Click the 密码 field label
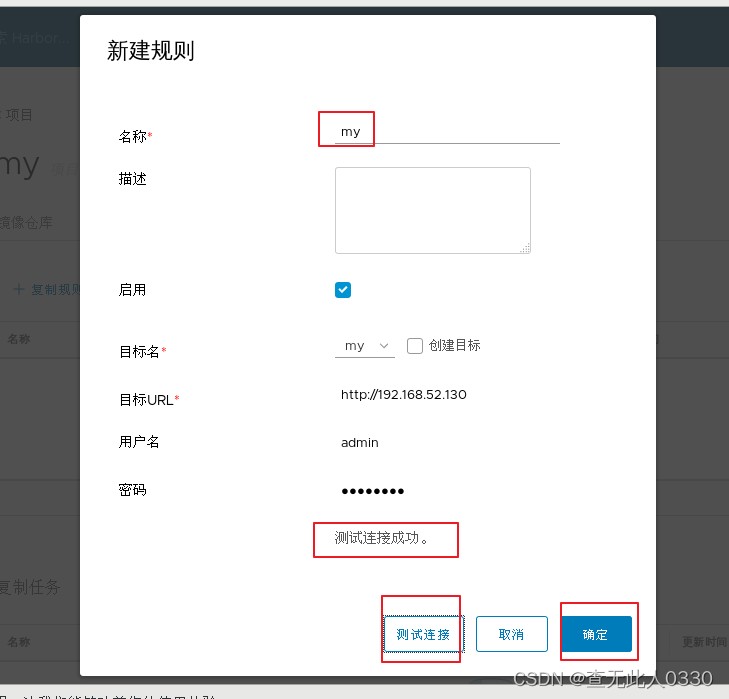 point(133,490)
